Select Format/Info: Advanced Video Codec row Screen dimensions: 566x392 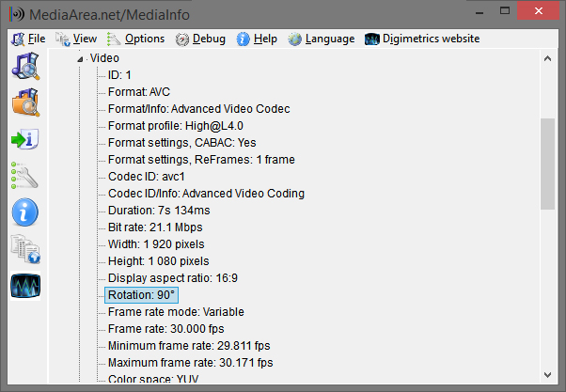coord(199,109)
